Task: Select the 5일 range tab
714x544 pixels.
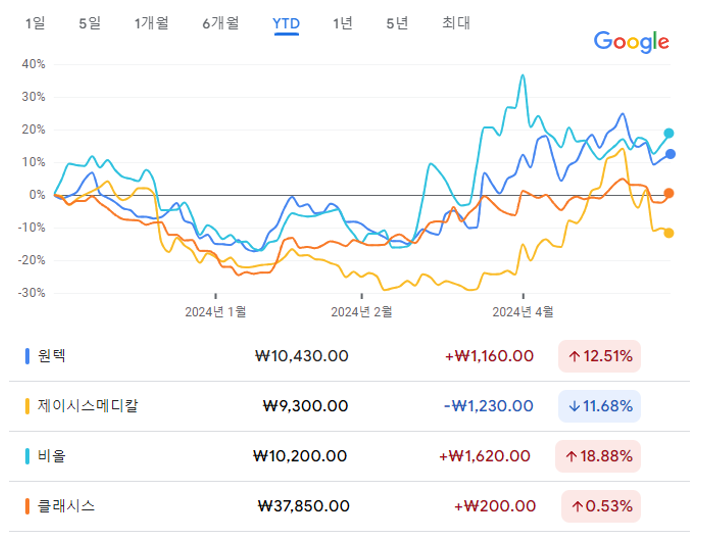Action: click(x=90, y=23)
